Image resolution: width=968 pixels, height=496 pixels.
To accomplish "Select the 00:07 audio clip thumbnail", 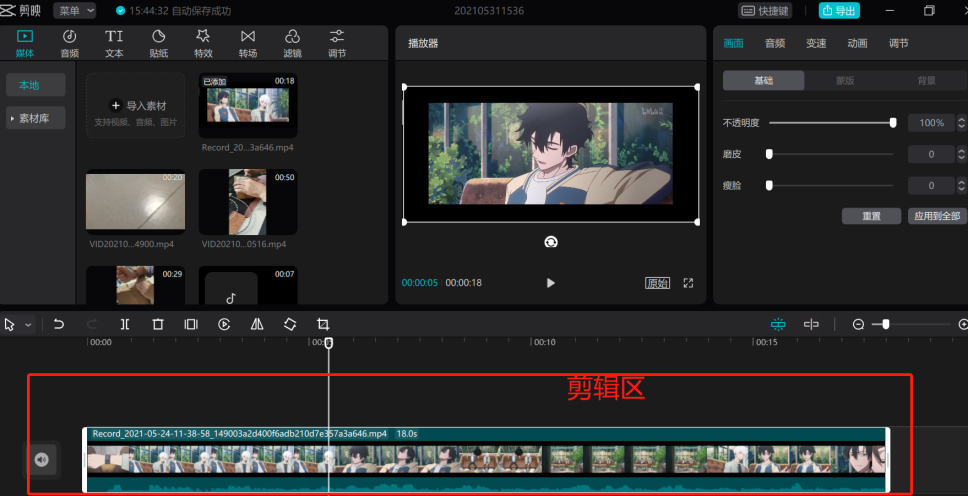I will [248, 285].
